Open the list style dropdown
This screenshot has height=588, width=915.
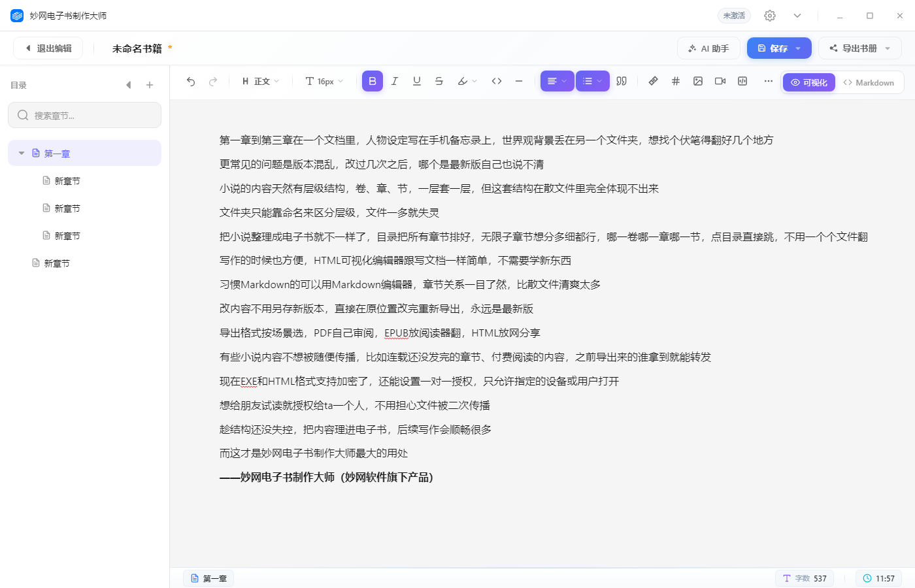click(x=593, y=81)
